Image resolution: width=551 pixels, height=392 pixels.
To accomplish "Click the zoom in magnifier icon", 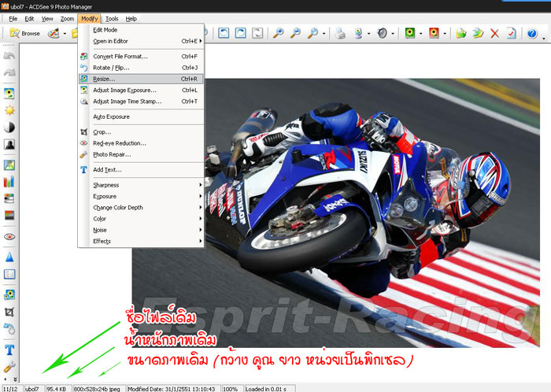I will point(278,33).
